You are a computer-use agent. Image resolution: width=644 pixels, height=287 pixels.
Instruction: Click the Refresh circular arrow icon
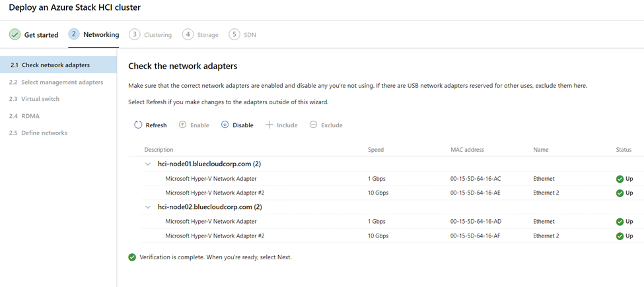click(139, 125)
